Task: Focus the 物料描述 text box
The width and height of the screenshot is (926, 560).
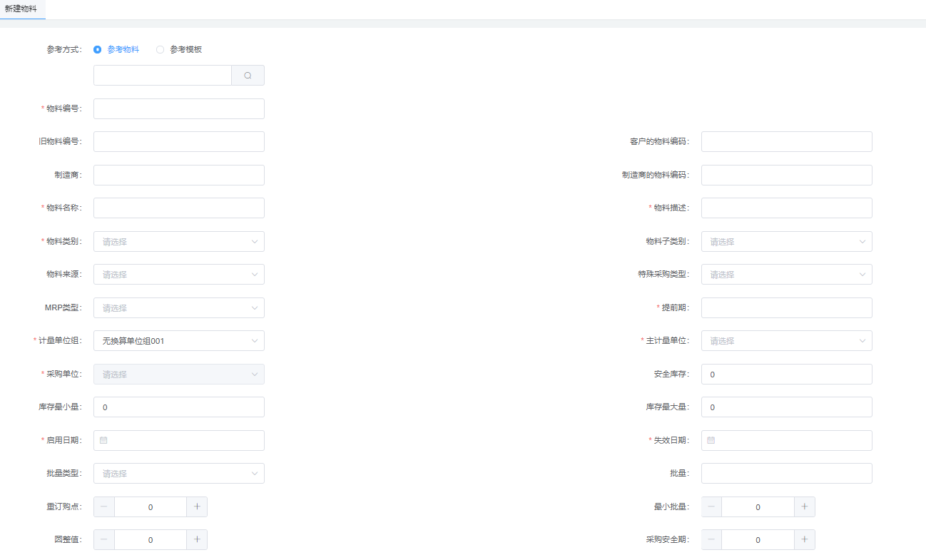Action: pyautogui.click(x=786, y=208)
